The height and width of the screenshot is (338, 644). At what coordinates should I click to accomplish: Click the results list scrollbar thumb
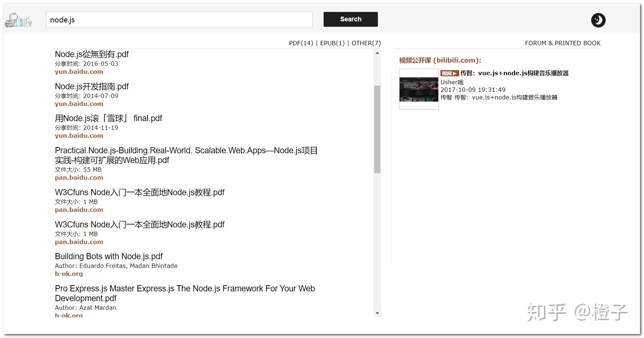[x=377, y=129]
